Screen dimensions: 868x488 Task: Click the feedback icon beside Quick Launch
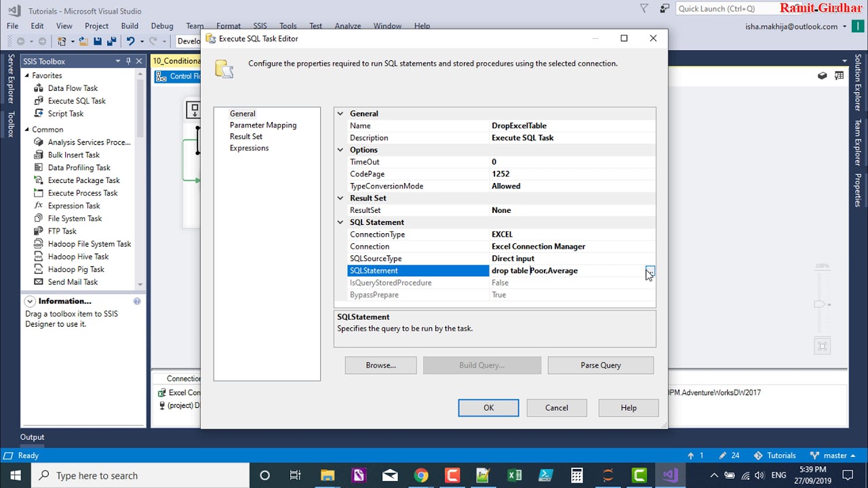tap(665, 9)
